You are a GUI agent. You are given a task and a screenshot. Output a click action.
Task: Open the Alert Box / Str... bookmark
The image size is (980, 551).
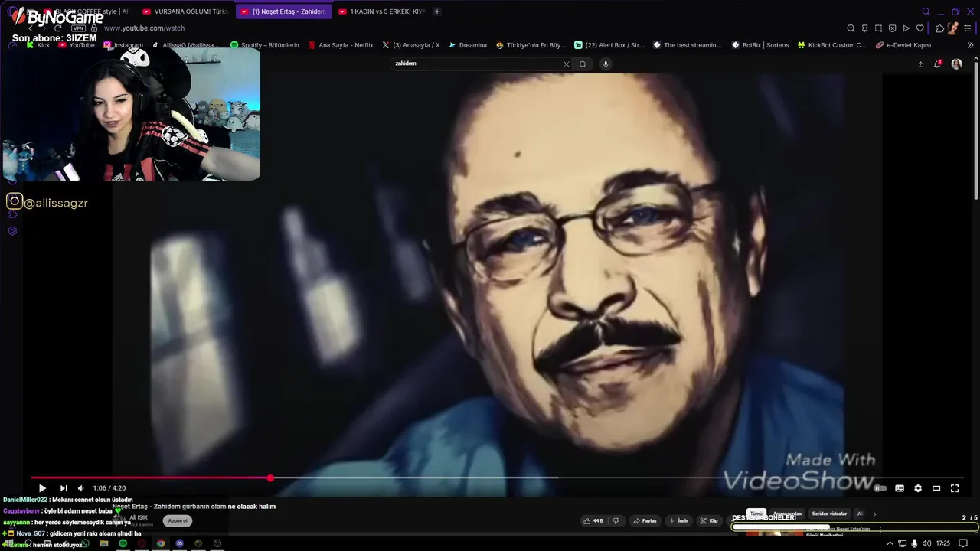[x=609, y=45]
